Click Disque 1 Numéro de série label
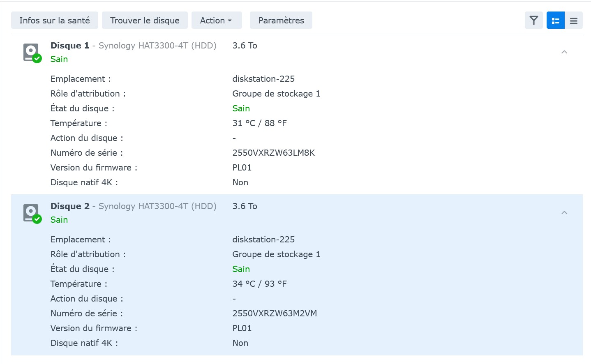591x364 pixels. coord(87,153)
